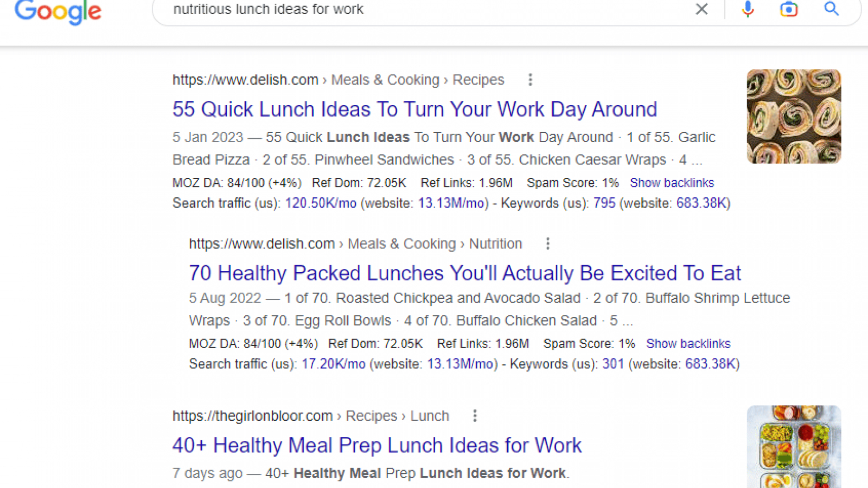Click the pinwheel sandwiches thumbnail image
The height and width of the screenshot is (488, 868).
click(x=794, y=117)
